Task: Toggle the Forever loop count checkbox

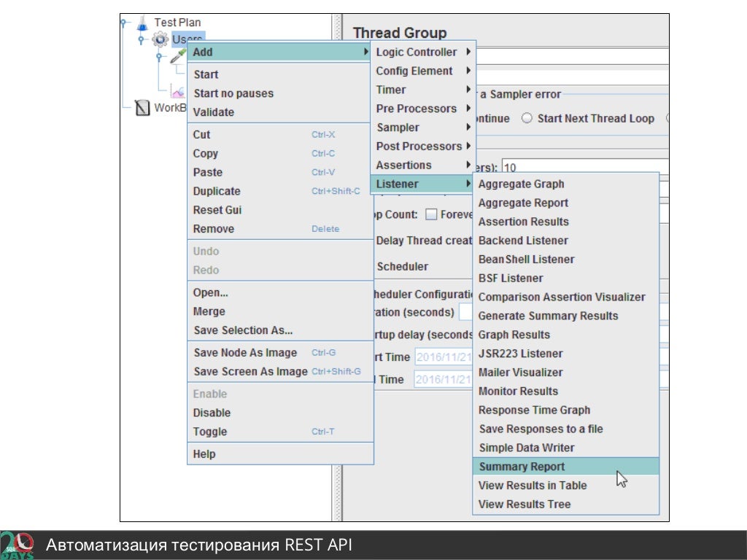Action: pos(431,214)
